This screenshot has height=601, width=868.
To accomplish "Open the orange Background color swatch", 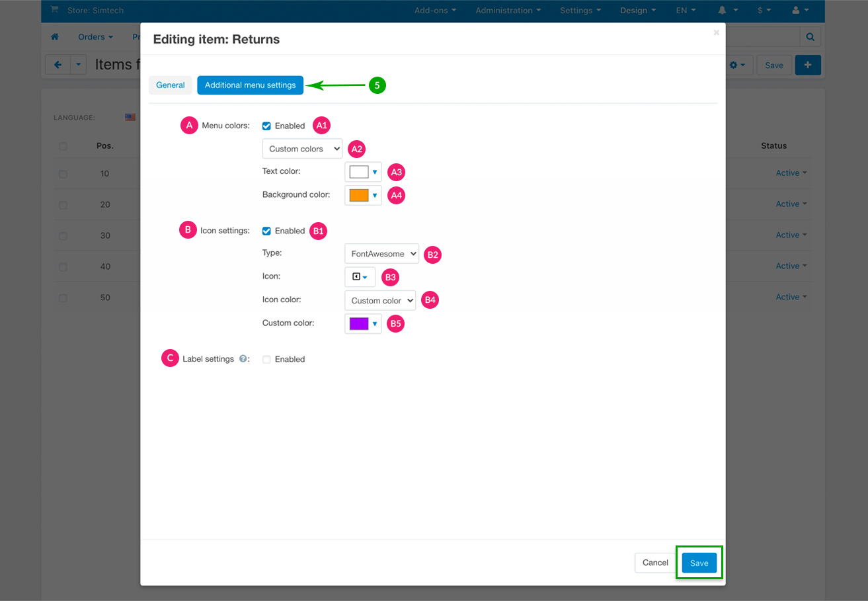I will (x=363, y=195).
